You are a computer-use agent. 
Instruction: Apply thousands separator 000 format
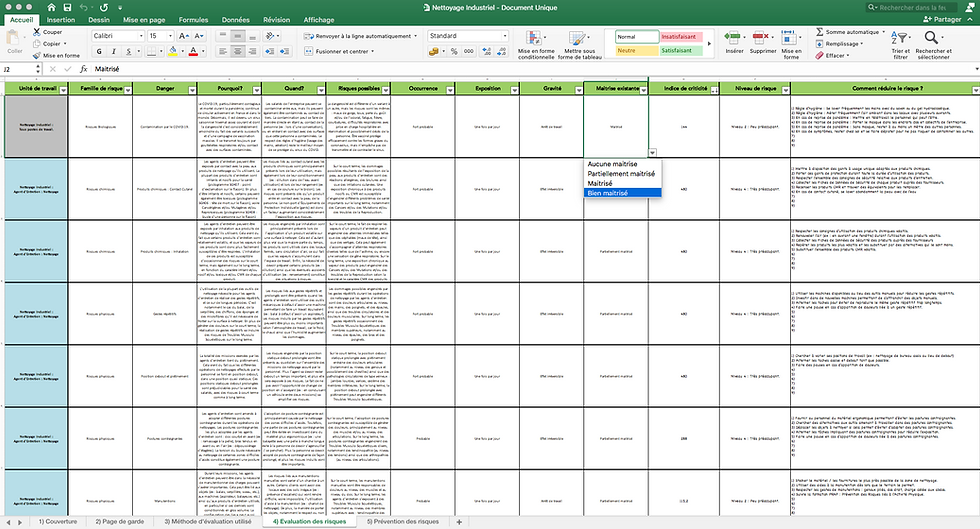click(x=469, y=52)
